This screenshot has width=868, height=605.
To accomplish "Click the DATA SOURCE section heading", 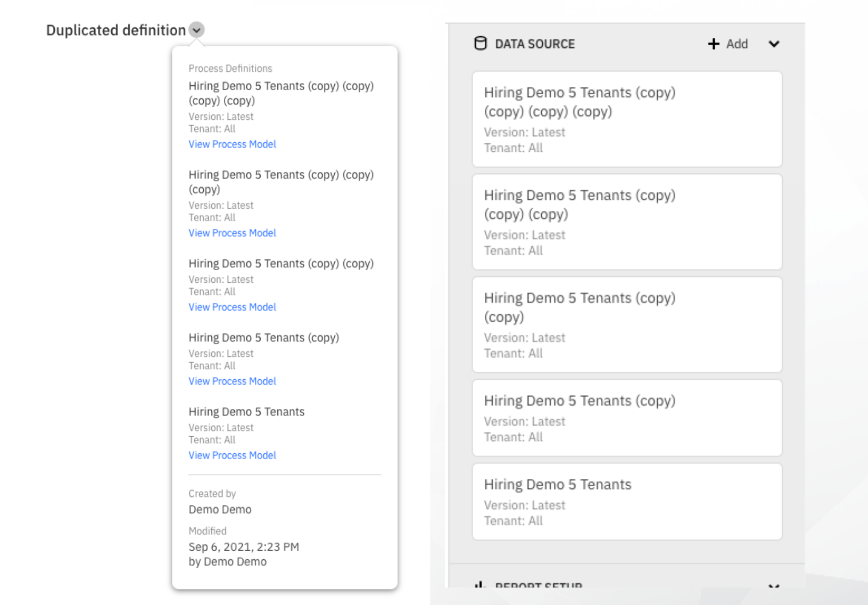I will 535,44.
